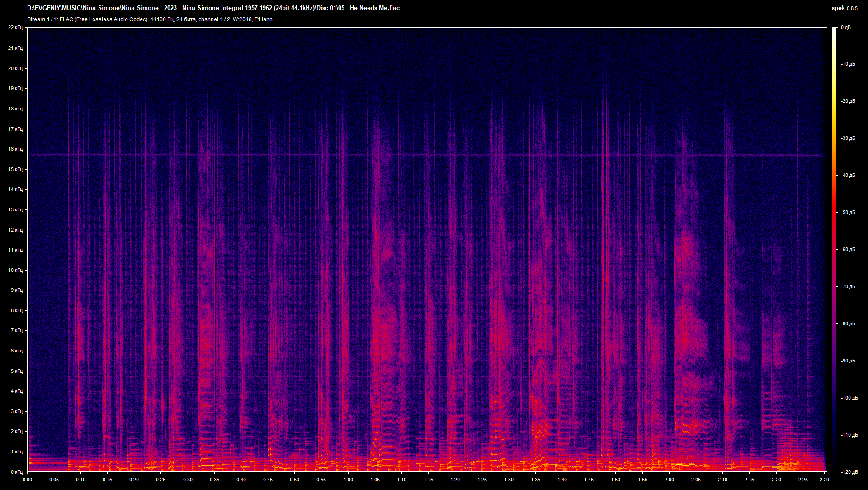Click the 2:29 end time marker
Screen dimensions: 868x490
pyautogui.click(x=824, y=480)
